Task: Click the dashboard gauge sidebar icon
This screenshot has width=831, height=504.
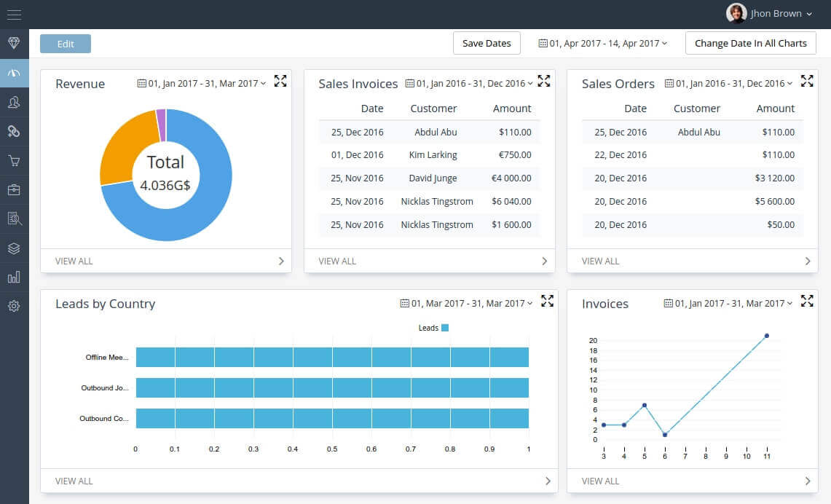Action: pyautogui.click(x=14, y=73)
